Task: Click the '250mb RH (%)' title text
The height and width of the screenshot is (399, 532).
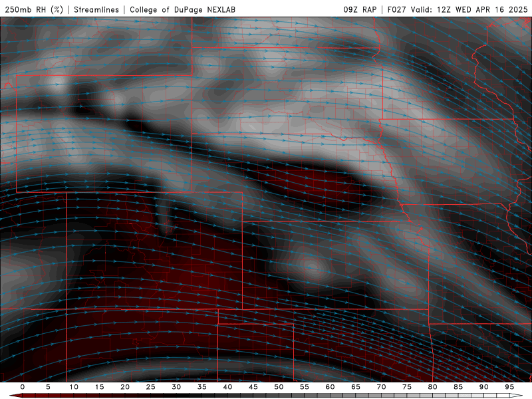Action: pyautogui.click(x=34, y=9)
